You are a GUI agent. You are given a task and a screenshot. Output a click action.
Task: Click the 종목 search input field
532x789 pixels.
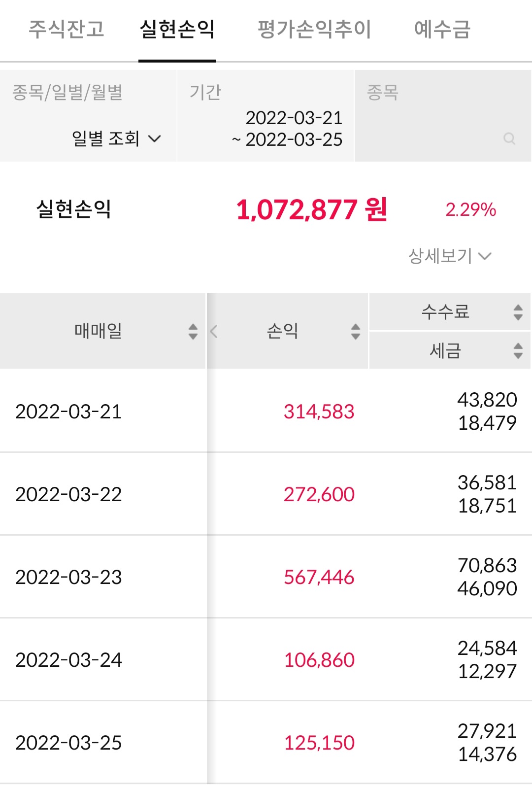(433, 129)
